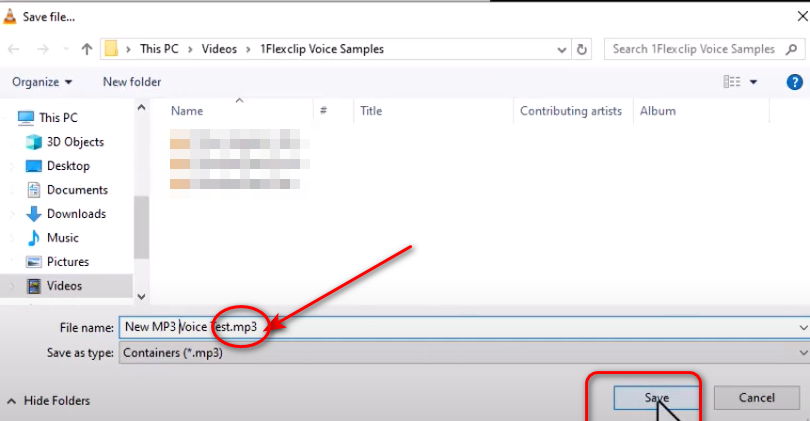This screenshot has height=421, width=810.
Task: Open the recent locations dropdown arrow
Action: (66, 49)
